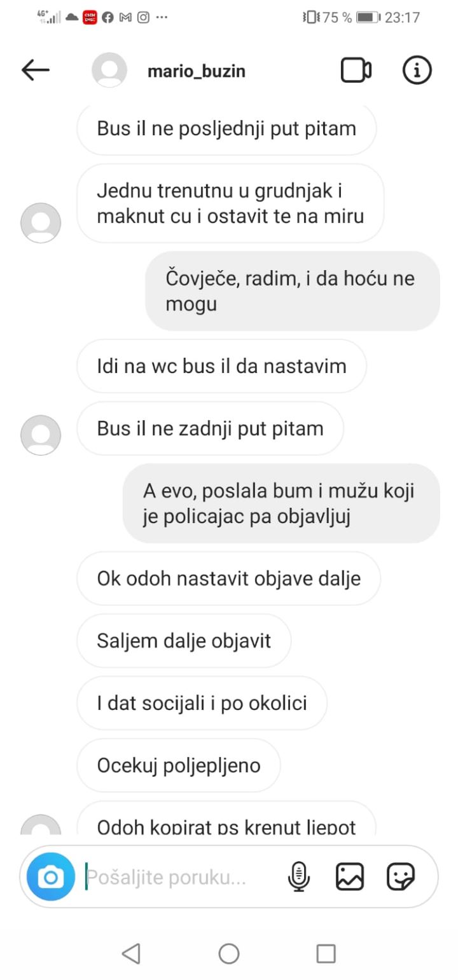Tap the microphone voice message icon
The image size is (458, 980).
(x=298, y=878)
